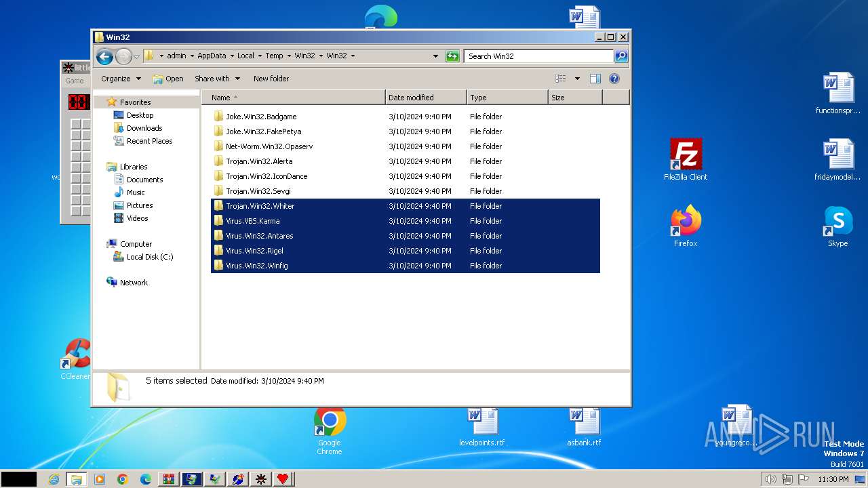
Task: Expand the Temp breadcrumb arrow
Action: coord(288,56)
